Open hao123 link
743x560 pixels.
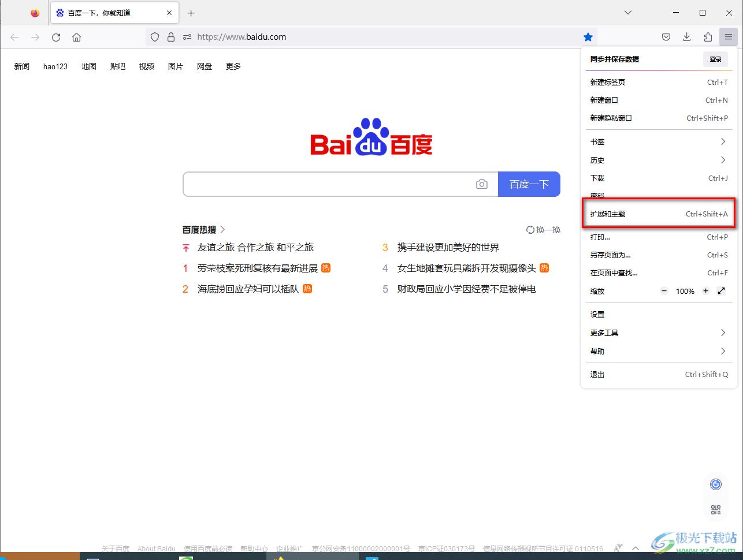tap(55, 66)
